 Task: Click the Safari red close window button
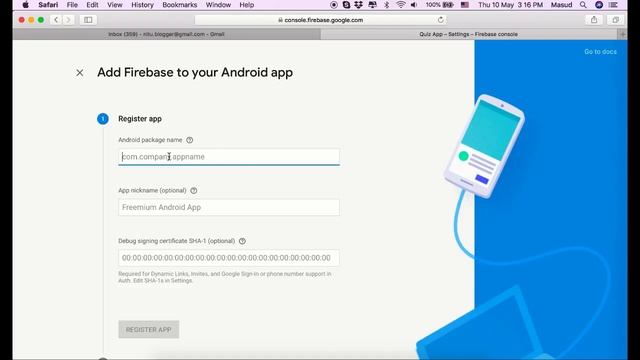pos(22,20)
